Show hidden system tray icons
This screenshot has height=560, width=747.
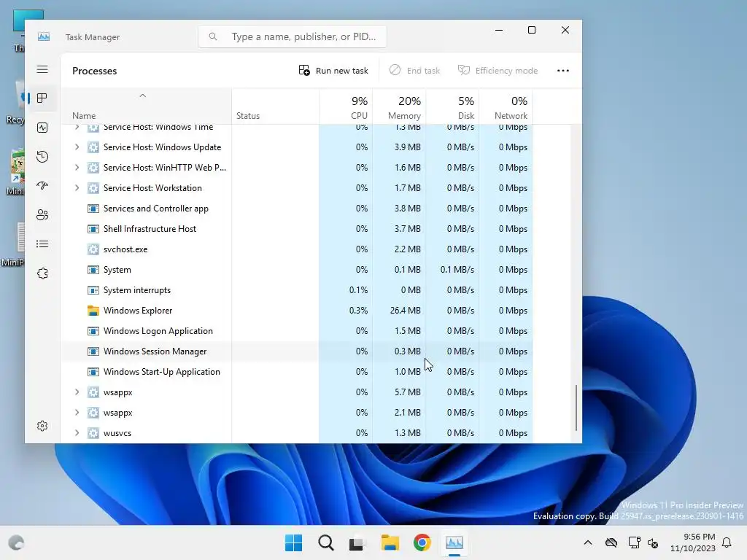[588, 542]
